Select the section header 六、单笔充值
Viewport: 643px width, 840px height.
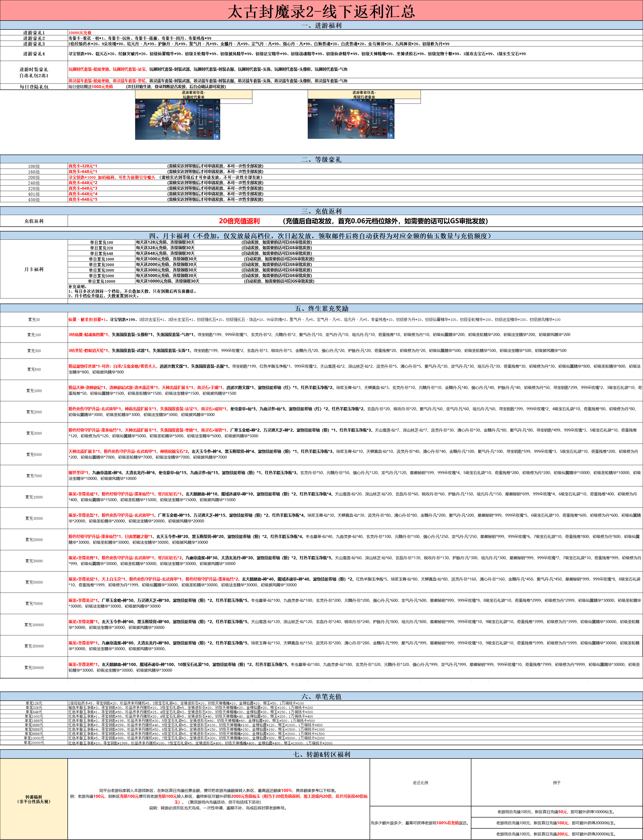tap(321, 696)
